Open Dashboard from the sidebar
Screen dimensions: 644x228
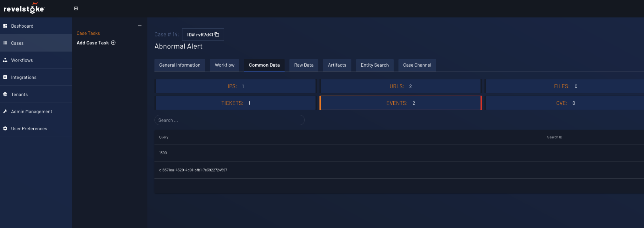[x=36, y=26]
